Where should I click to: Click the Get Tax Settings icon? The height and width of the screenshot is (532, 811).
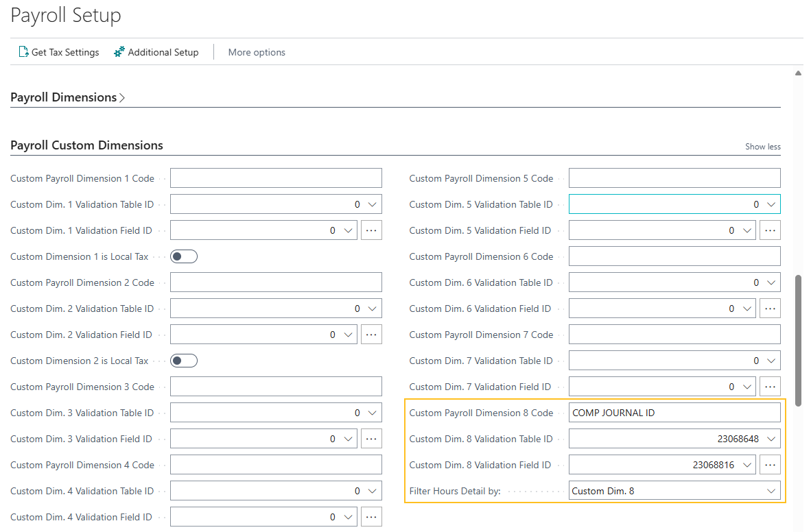coord(22,51)
